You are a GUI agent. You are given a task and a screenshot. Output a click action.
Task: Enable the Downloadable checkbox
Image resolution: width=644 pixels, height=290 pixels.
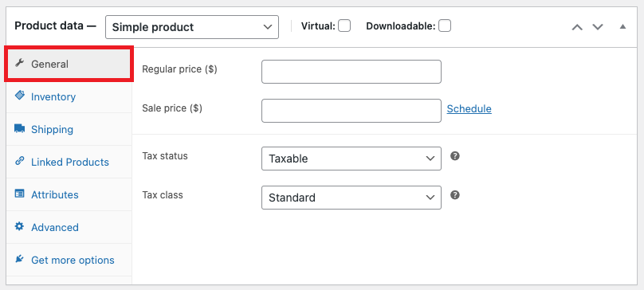[x=445, y=25]
